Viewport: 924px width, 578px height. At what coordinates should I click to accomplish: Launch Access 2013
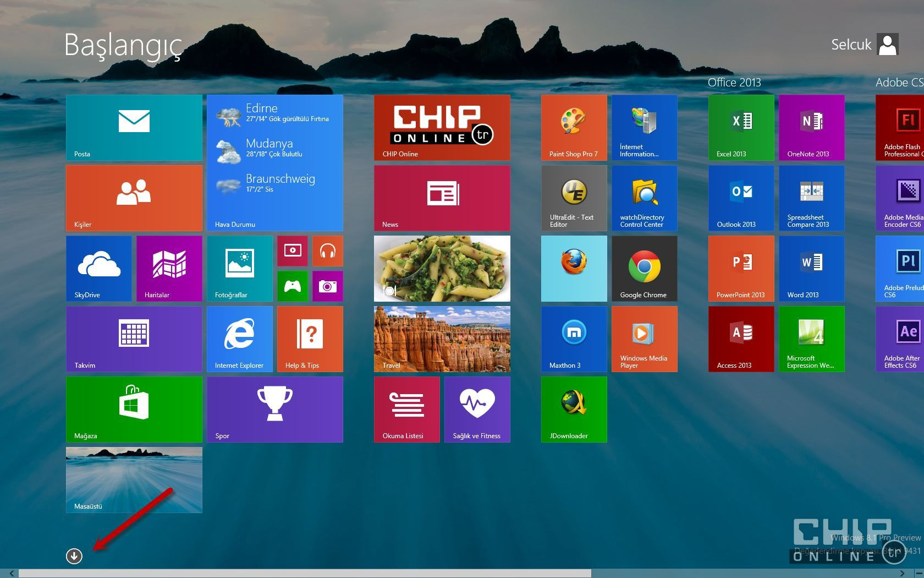(x=741, y=339)
